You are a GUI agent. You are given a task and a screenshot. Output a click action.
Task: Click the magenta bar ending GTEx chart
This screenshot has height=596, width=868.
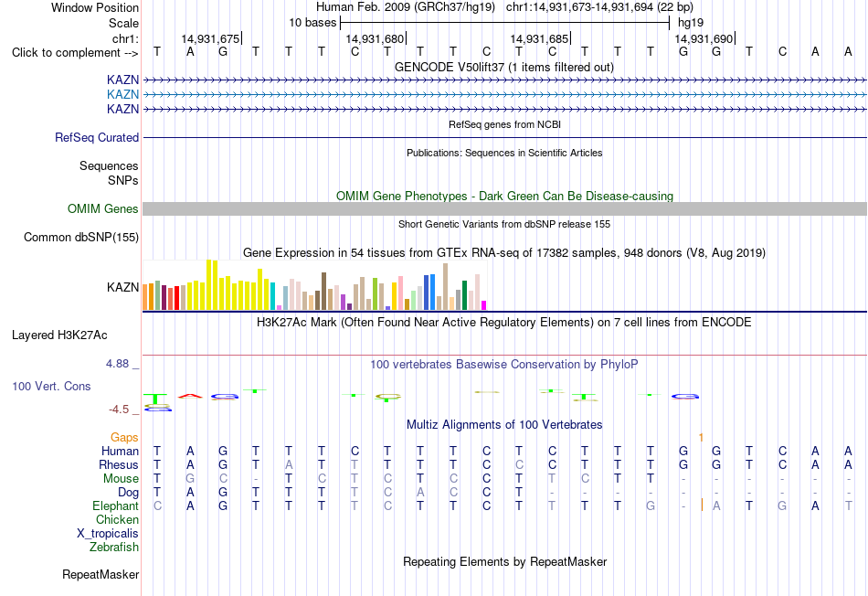tap(484, 305)
